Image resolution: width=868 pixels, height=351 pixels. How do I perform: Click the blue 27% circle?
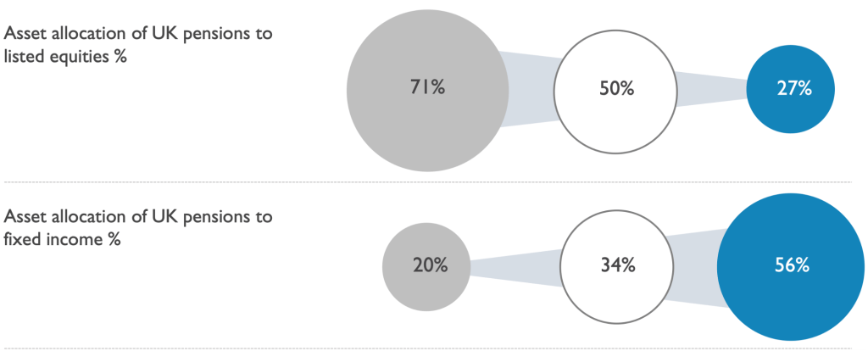point(791,89)
